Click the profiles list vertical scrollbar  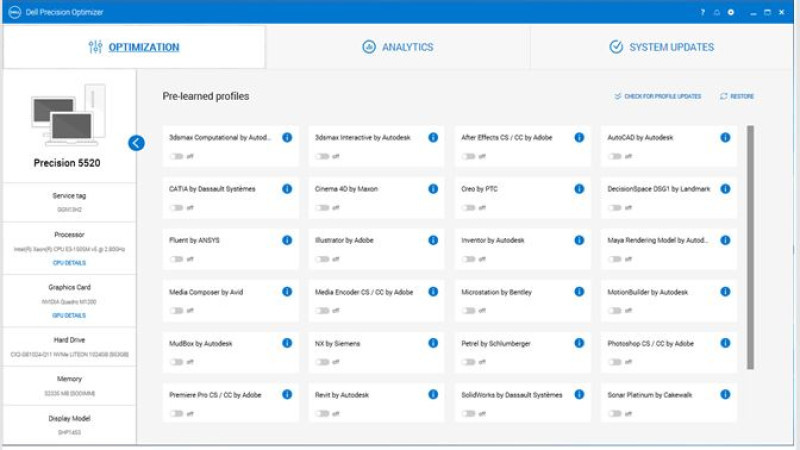tap(750, 247)
